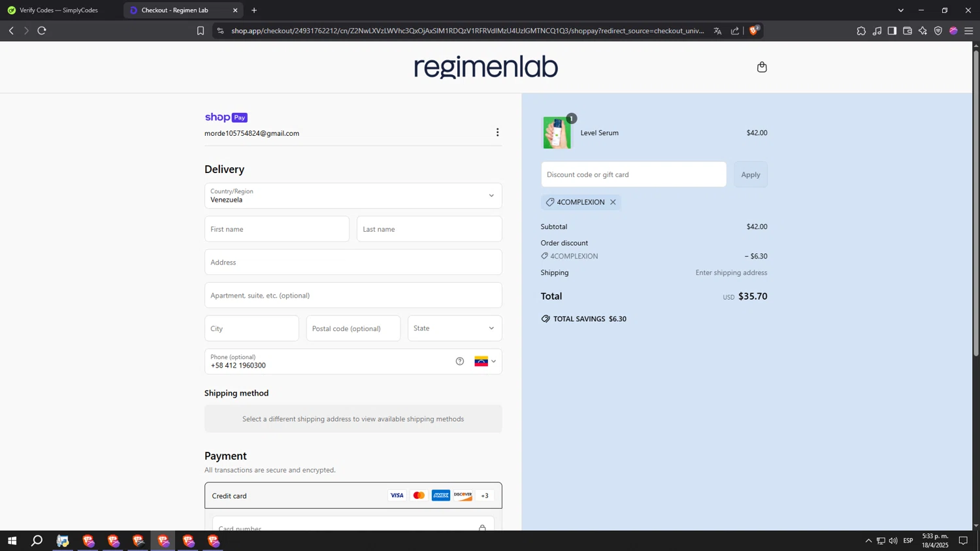Select the Credit card payment option

coord(353,496)
